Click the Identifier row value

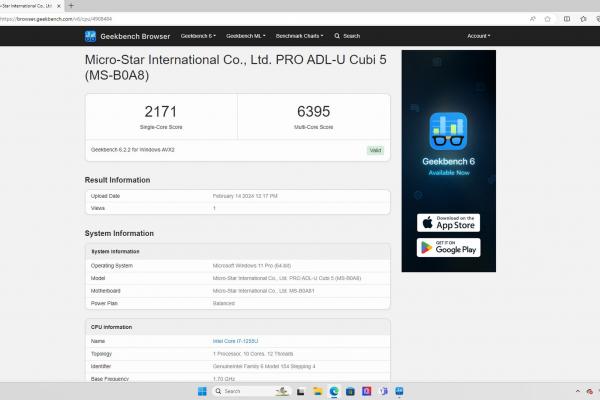coord(264,366)
